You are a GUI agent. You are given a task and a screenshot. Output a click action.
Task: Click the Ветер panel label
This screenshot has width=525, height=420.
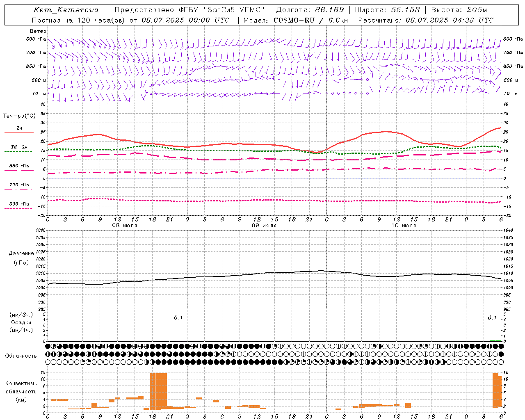[38, 31]
